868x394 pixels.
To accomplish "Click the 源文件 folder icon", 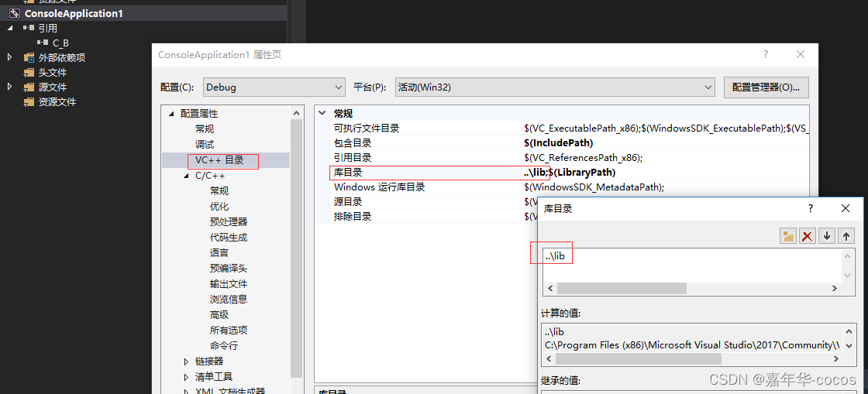I will click(x=29, y=87).
